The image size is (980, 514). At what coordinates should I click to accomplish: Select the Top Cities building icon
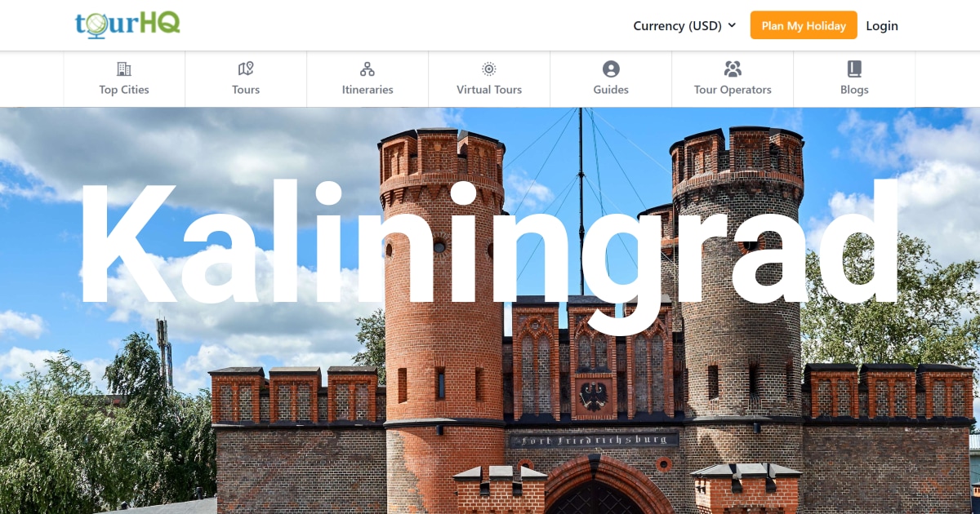pos(123,69)
